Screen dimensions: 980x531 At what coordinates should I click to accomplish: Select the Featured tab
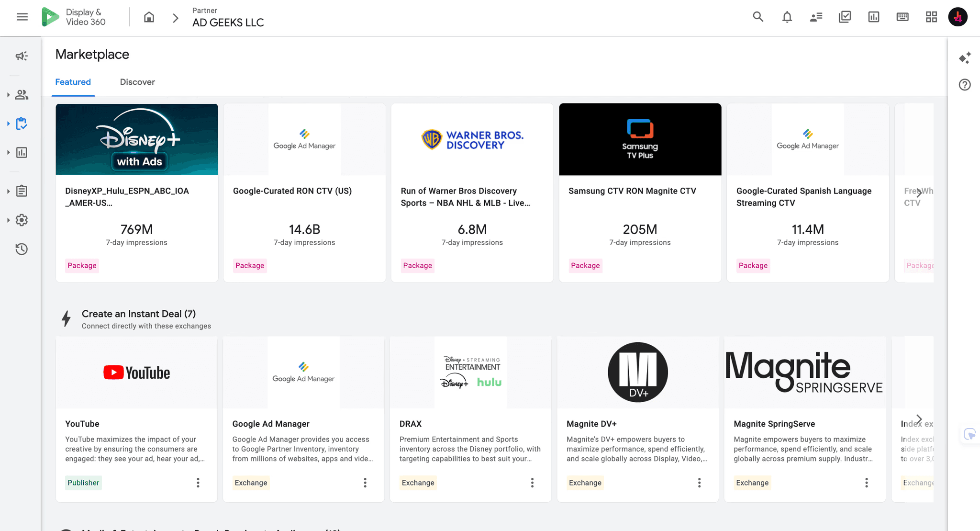point(73,82)
